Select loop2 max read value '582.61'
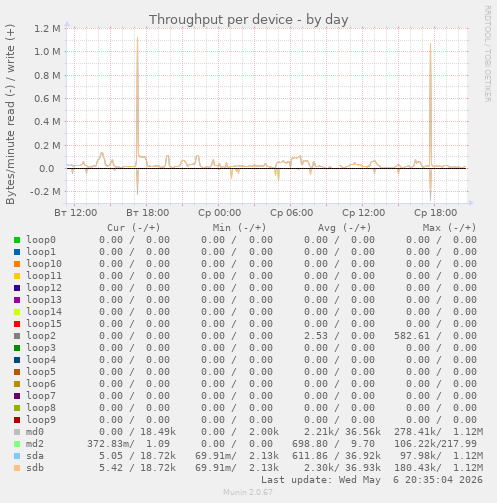The image size is (497, 503). [x=412, y=336]
